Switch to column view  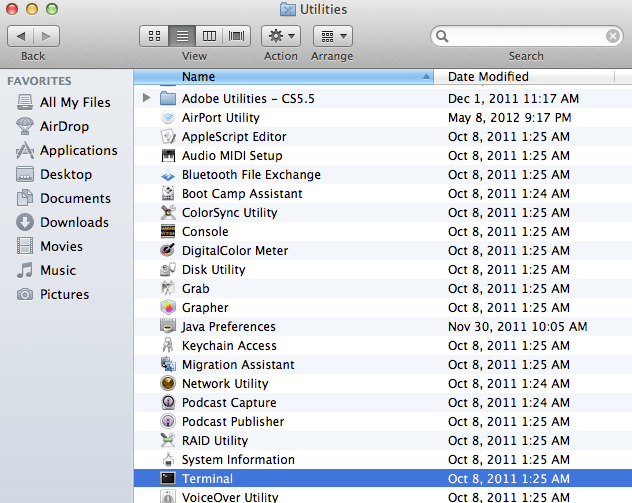click(x=209, y=36)
